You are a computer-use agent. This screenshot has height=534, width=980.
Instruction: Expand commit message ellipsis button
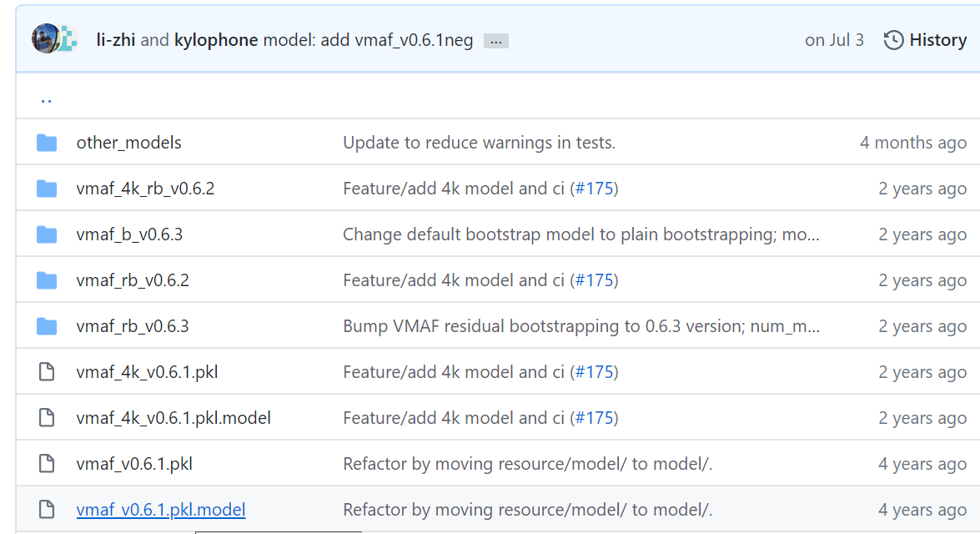coord(495,41)
